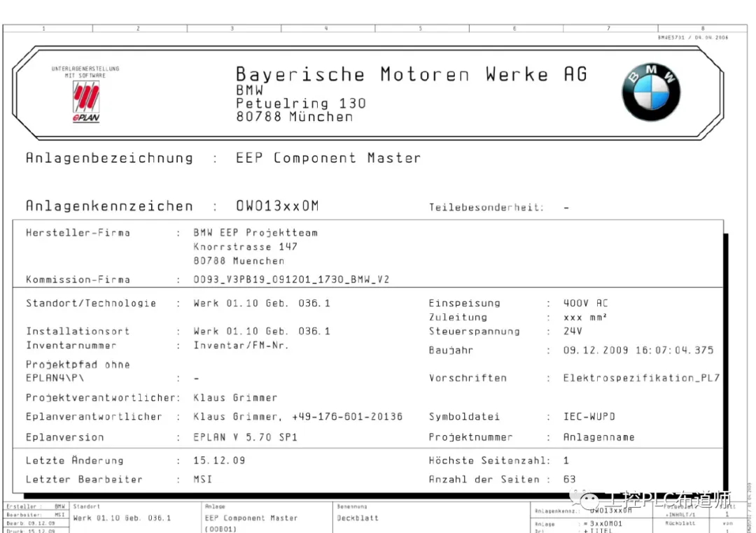Click the "Projektverantwortlicher:" label
This screenshot has height=533, width=756.
tap(103, 397)
